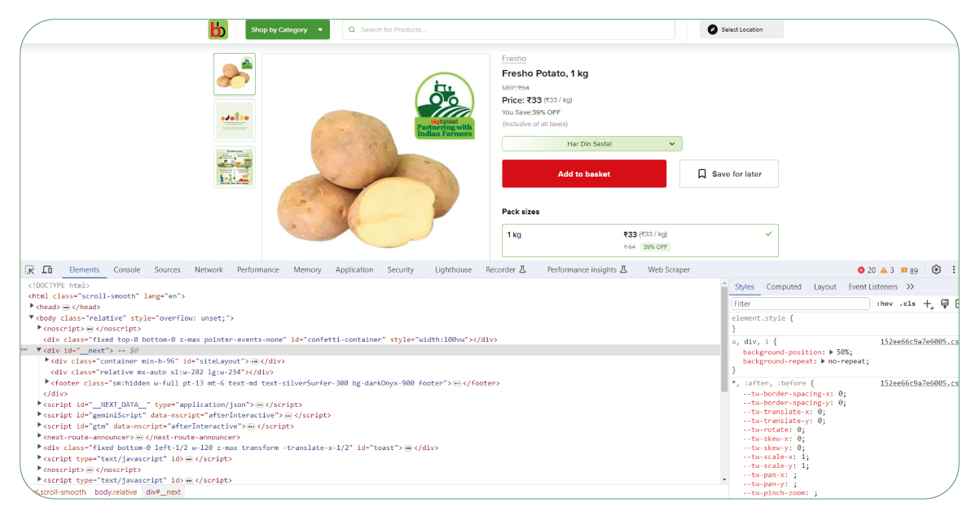Toggle the :hov element state panel
The height and width of the screenshot is (516, 980).
(885, 304)
